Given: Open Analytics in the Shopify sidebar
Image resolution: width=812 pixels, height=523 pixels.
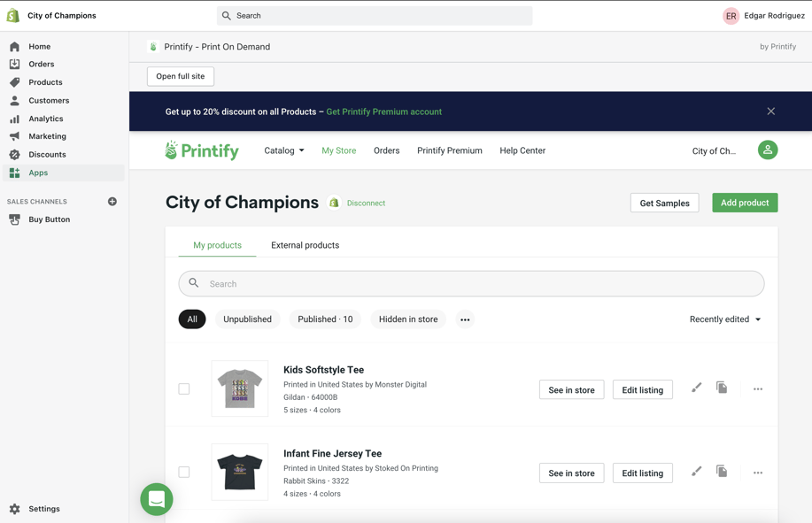Looking at the screenshot, I should tap(45, 119).
